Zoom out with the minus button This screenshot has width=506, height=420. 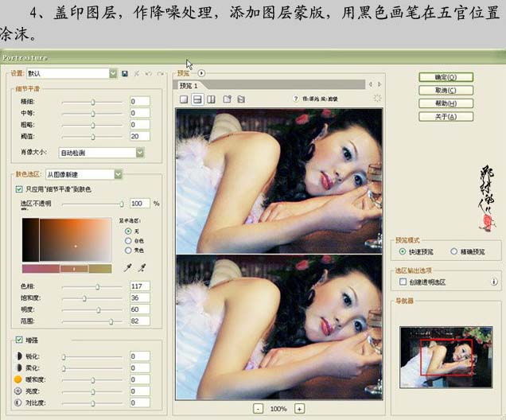pos(258,409)
